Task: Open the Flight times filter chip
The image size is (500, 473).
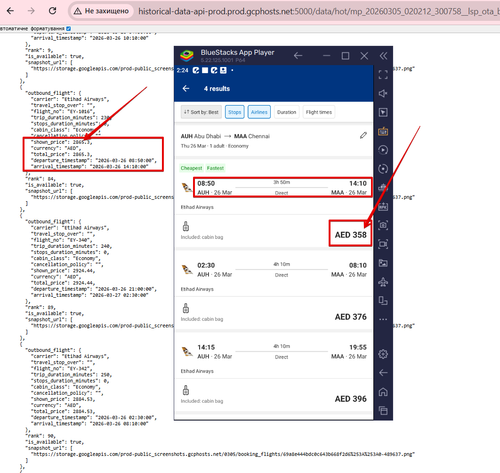Action: tap(319, 112)
